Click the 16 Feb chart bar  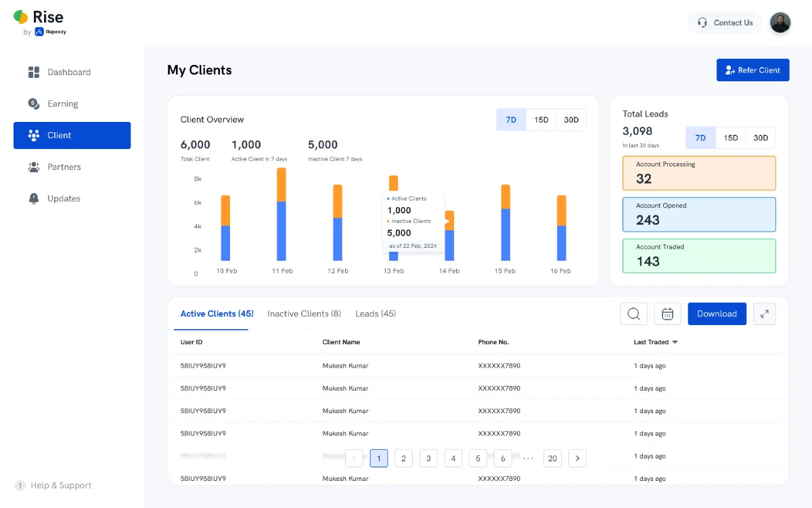561,228
